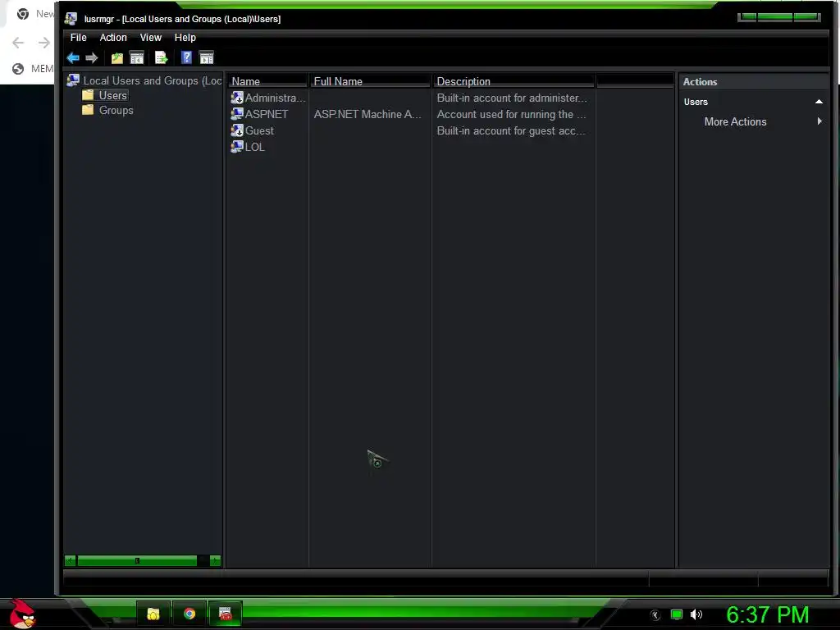The width and height of the screenshot is (840, 630).
Task: Click More Actions in Actions pane
Action: tap(735, 121)
